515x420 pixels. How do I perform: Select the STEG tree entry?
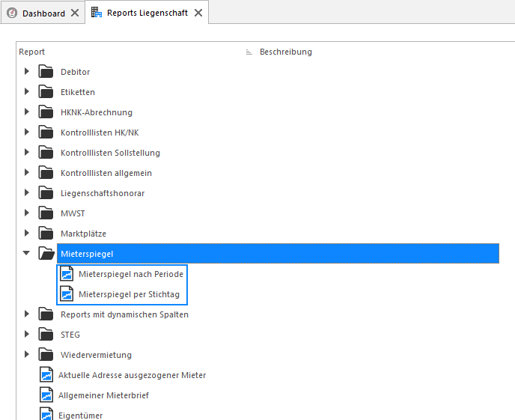tap(70, 335)
